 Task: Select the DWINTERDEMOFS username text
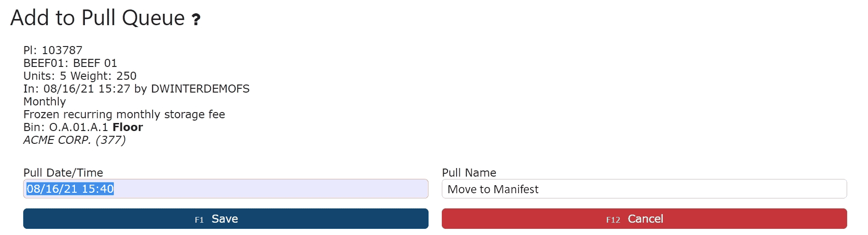pos(200,89)
